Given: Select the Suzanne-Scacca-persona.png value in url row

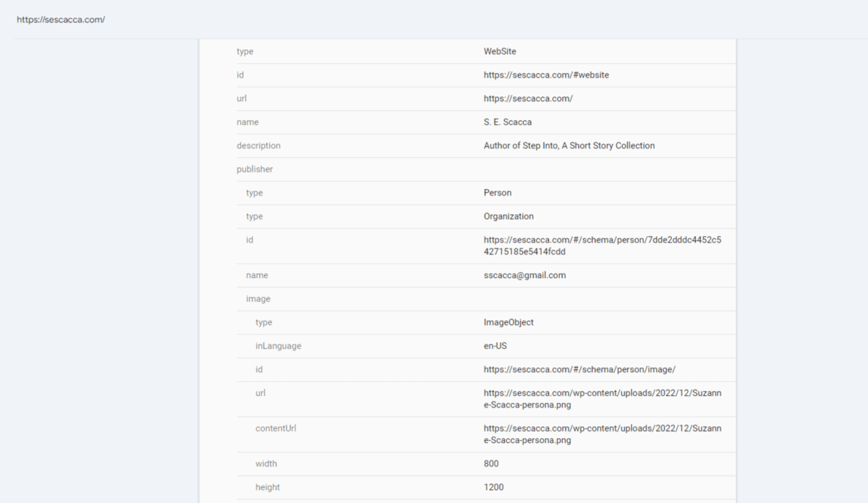Looking at the screenshot, I should 603,399.
